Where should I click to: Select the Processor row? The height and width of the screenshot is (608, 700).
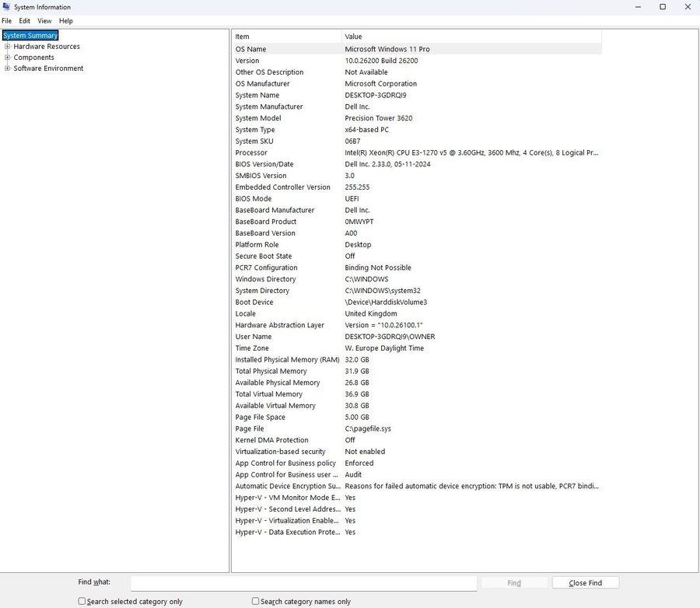click(252, 153)
